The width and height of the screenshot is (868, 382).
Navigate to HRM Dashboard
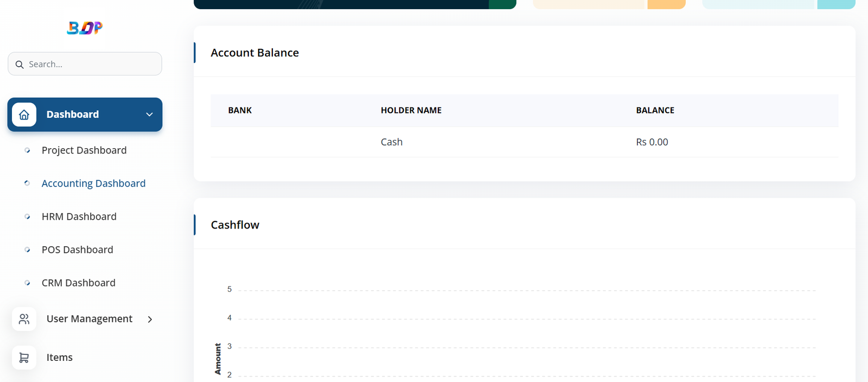pos(79,217)
